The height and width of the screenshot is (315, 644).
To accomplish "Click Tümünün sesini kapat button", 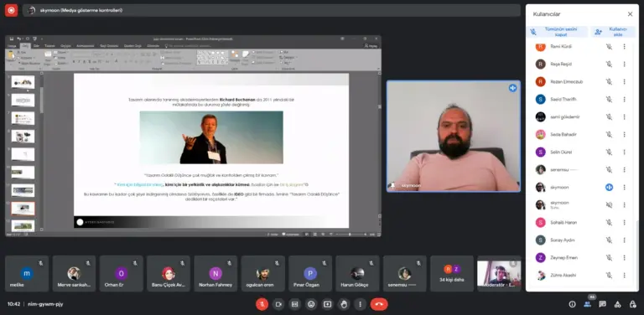I will pyautogui.click(x=557, y=32).
